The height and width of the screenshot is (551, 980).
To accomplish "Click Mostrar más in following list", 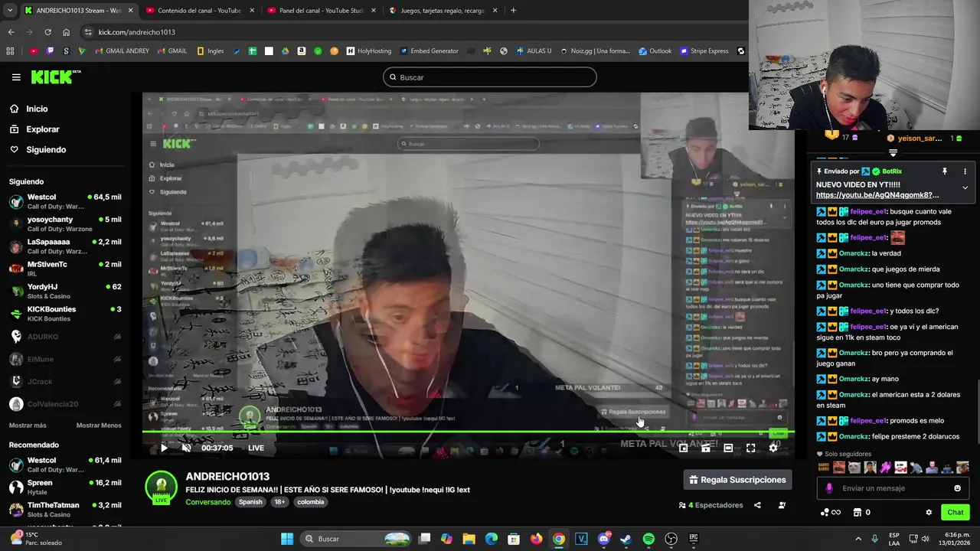I will [28, 425].
